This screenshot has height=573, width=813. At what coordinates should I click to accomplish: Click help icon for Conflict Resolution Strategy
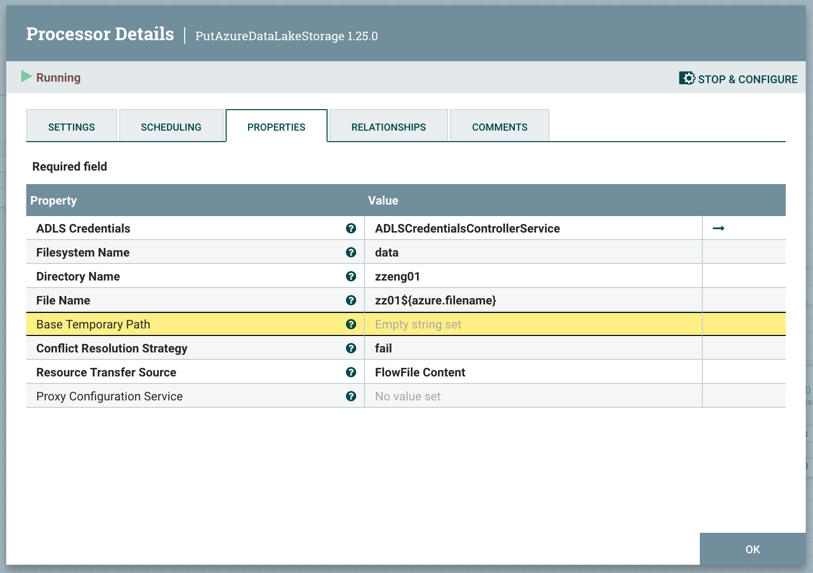pyautogui.click(x=351, y=349)
